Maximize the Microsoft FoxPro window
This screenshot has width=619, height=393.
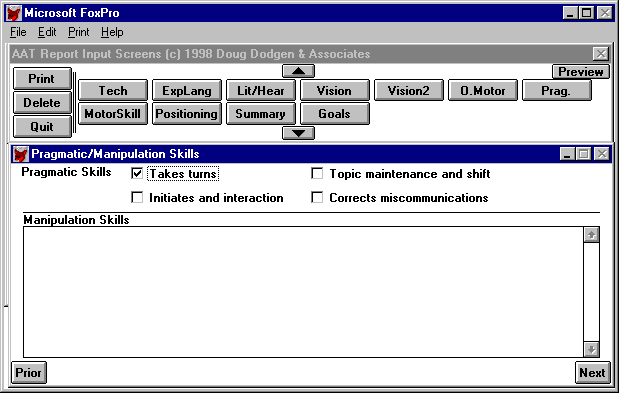tap(587, 13)
